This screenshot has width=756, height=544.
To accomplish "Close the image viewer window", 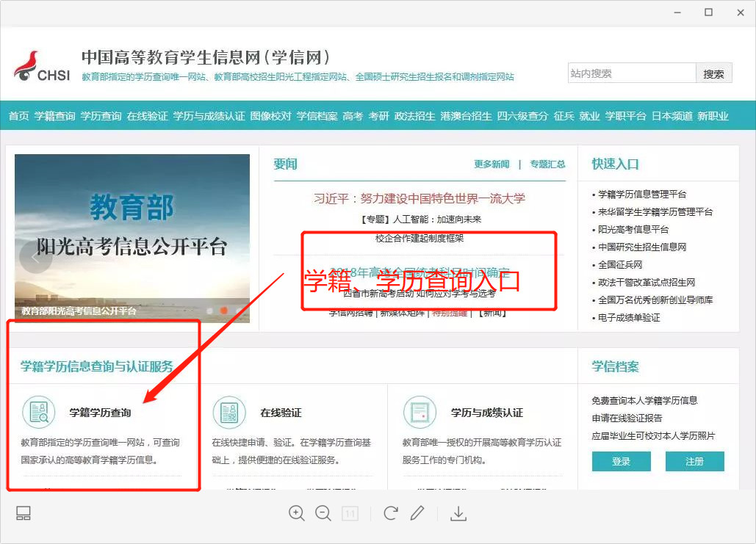I will click(x=741, y=12).
